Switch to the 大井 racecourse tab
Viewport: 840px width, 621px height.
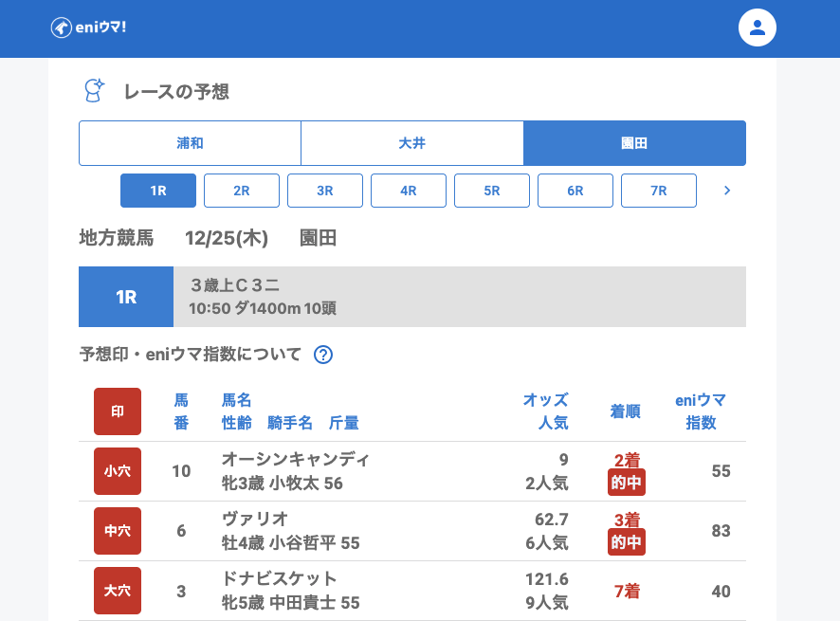point(411,143)
